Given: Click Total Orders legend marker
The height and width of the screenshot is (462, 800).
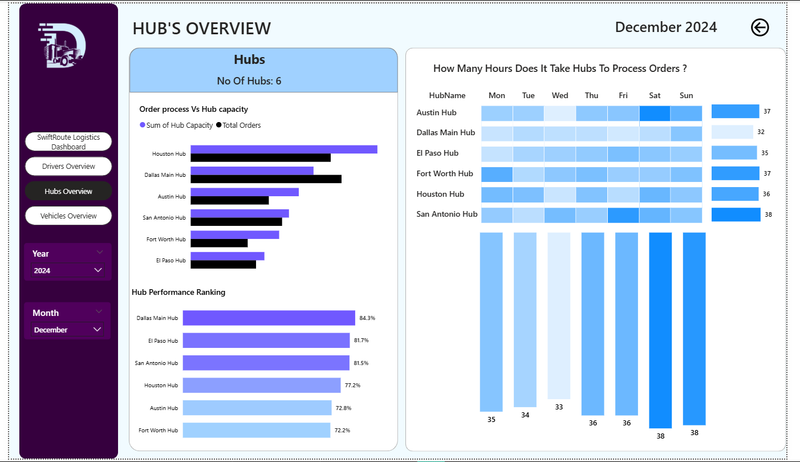Looking at the screenshot, I should [x=219, y=125].
